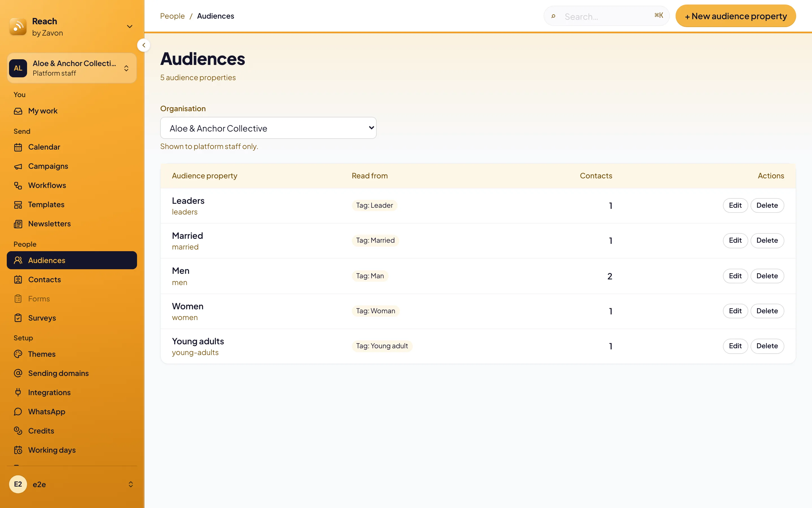Open the Organisation select dropdown
Image resolution: width=812 pixels, height=508 pixels.
[x=268, y=128]
